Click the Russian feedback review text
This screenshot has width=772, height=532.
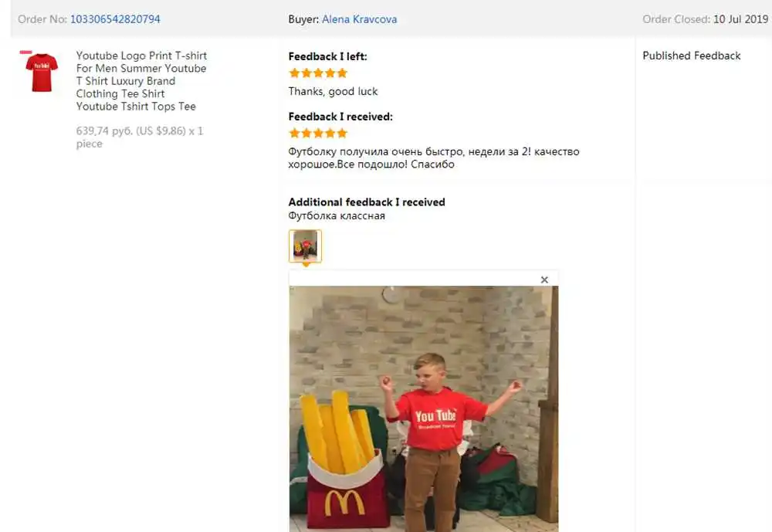click(434, 158)
